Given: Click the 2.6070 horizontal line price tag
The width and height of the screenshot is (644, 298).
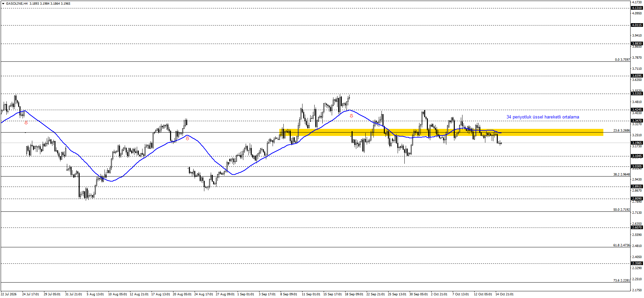Looking at the screenshot, I should pos(637,228).
